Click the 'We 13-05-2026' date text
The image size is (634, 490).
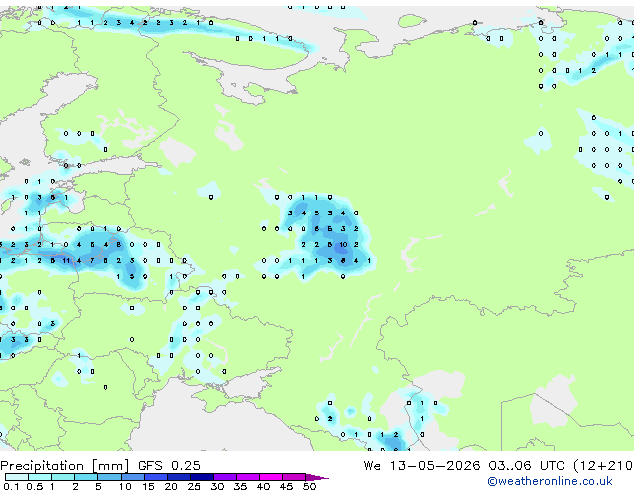tap(422, 466)
